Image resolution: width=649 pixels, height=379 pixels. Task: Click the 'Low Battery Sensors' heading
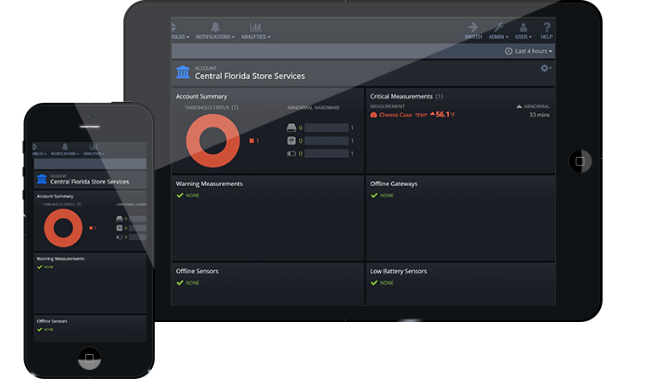coord(399,271)
